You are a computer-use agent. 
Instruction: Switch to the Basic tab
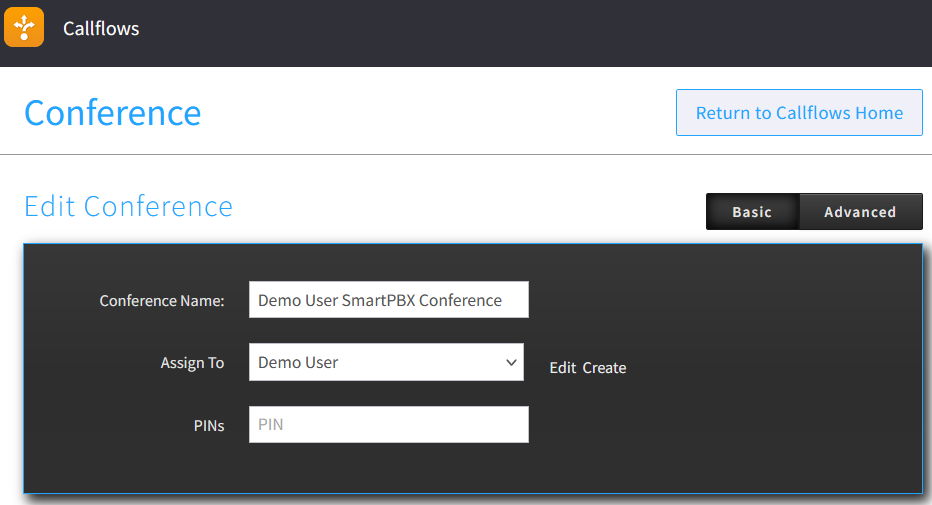[x=752, y=212]
